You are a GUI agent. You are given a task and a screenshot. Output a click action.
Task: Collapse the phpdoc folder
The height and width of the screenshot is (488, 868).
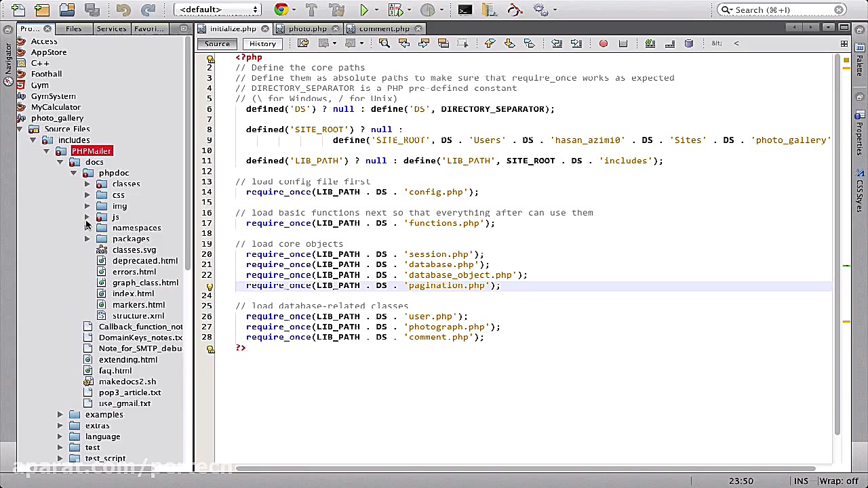point(73,173)
